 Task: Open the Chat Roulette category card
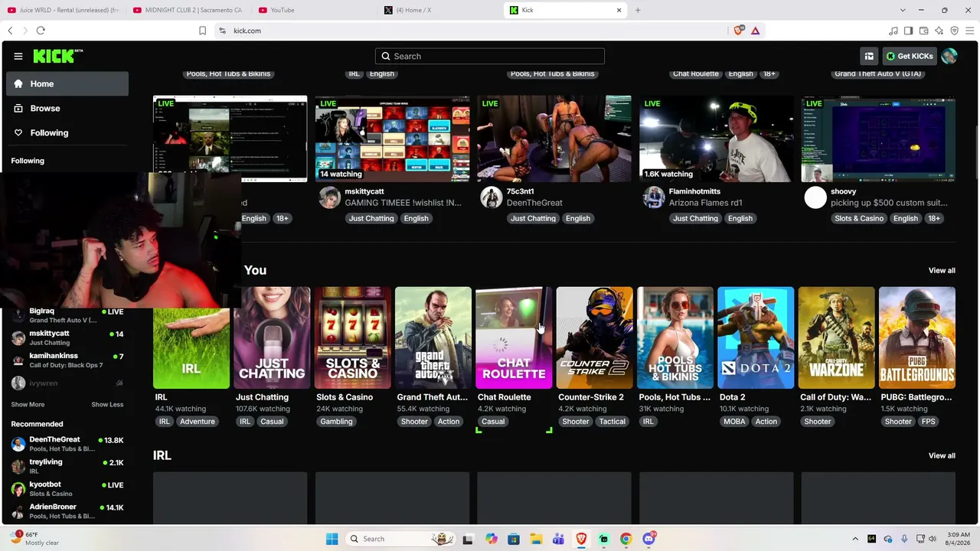click(514, 337)
